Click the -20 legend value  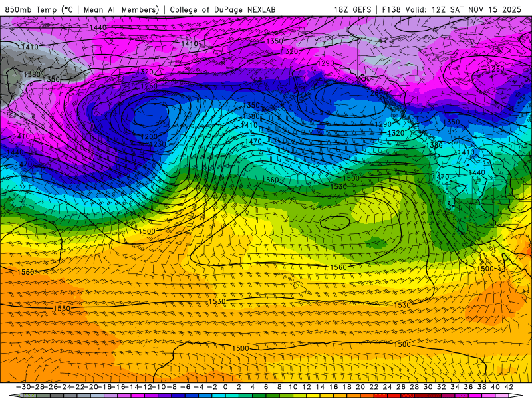tap(91, 387)
